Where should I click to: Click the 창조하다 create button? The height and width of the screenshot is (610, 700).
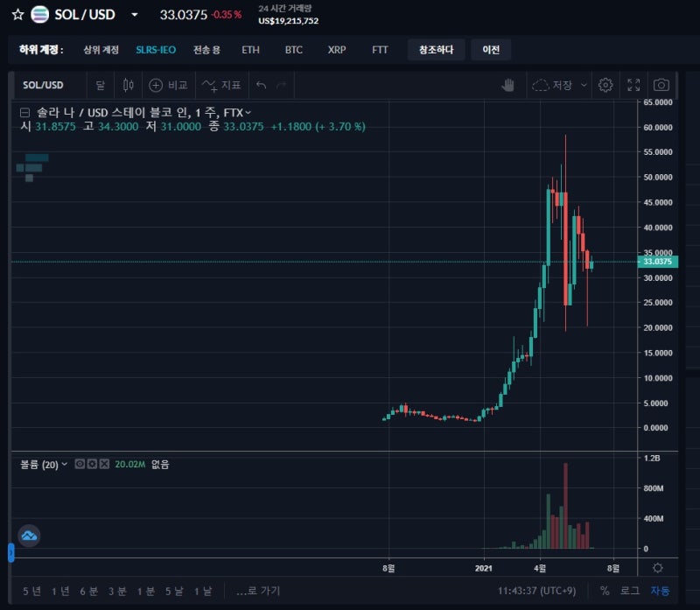pos(436,50)
